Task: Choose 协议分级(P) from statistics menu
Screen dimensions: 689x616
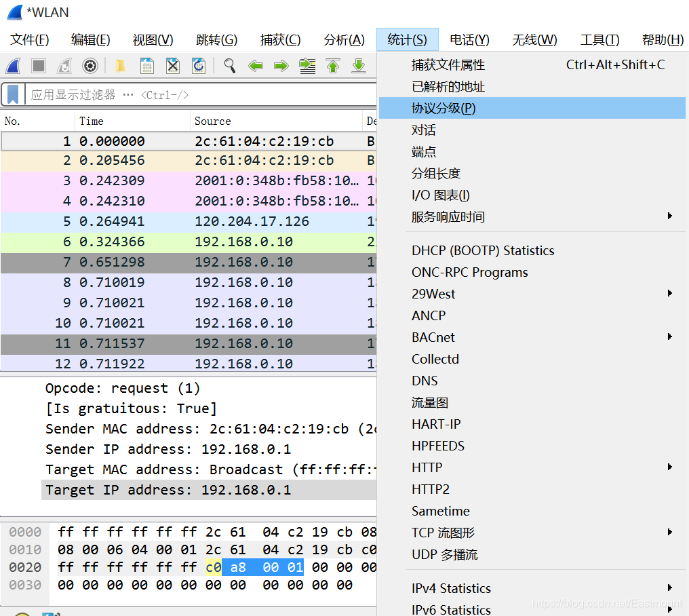Action: coord(532,108)
